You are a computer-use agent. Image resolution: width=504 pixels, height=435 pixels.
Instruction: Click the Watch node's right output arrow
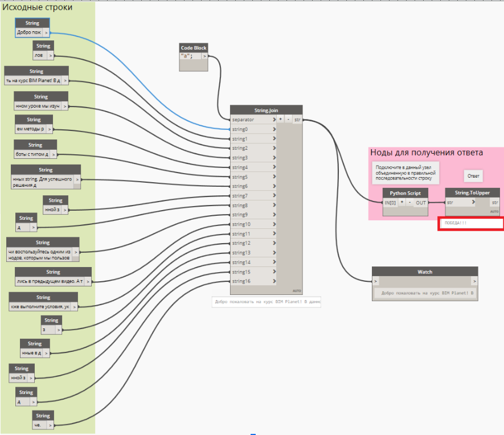[474, 281]
